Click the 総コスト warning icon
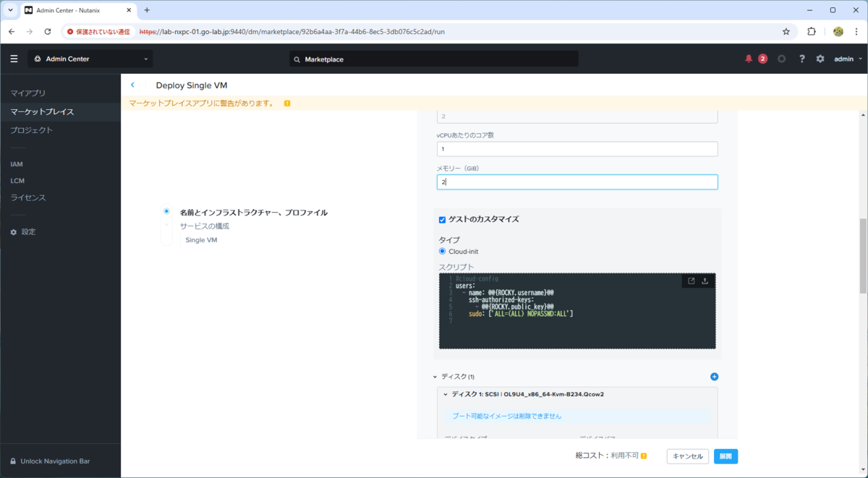 coord(643,456)
